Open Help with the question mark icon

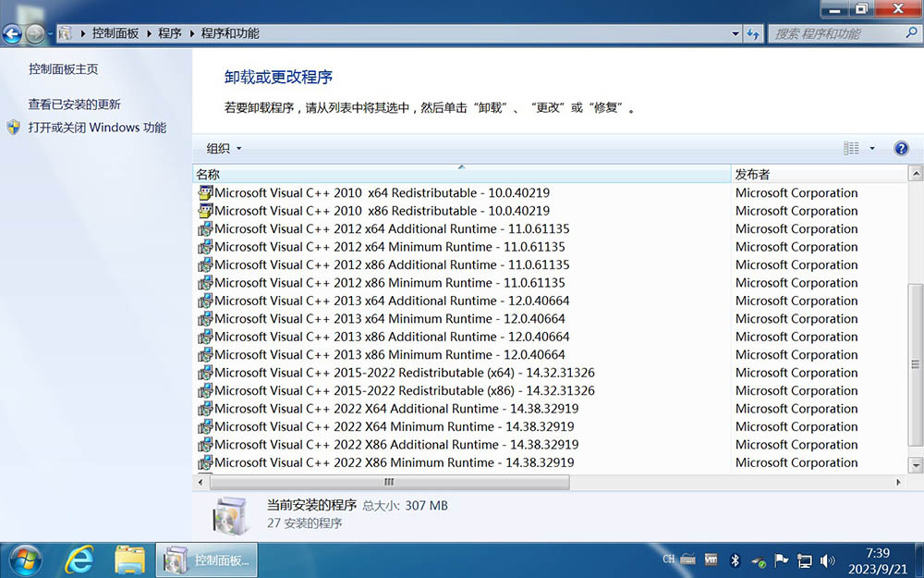901,148
